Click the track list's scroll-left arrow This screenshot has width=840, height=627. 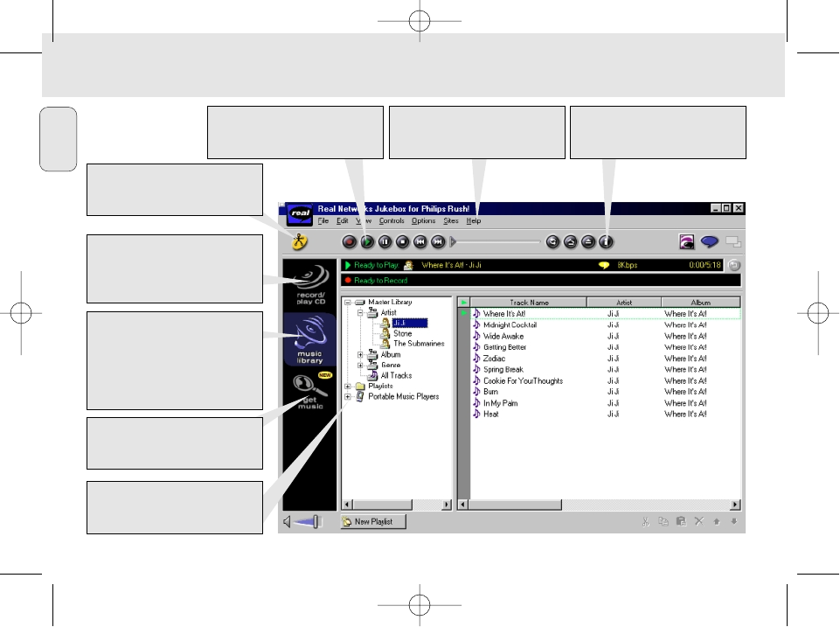point(463,505)
